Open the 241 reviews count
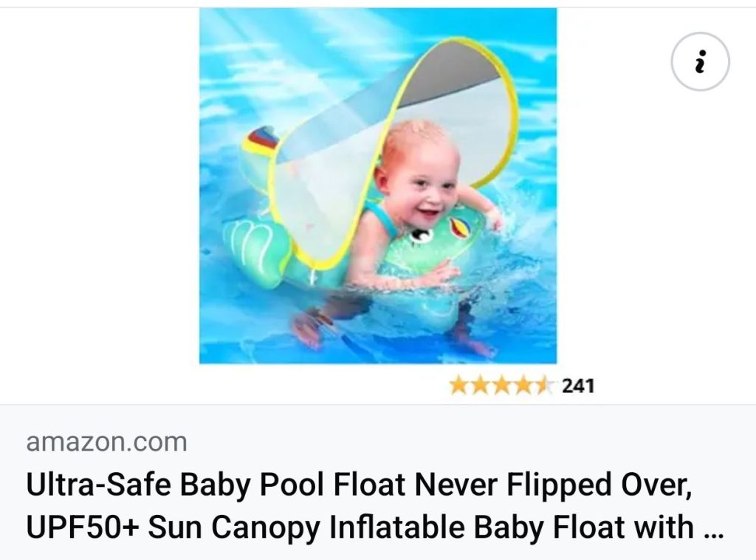The width and height of the screenshot is (756, 560). click(x=578, y=386)
